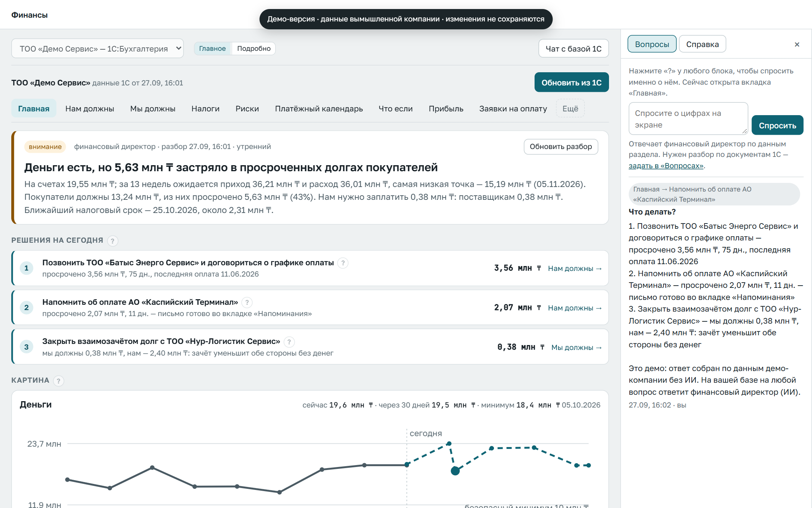812x508 pixels.
Task: Follow the «задать в «Вопросах»» link
Action: [x=666, y=166]
